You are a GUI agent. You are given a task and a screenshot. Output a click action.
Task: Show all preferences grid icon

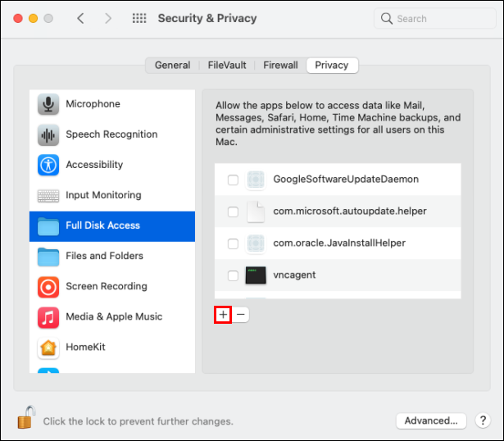coord(139,18)
